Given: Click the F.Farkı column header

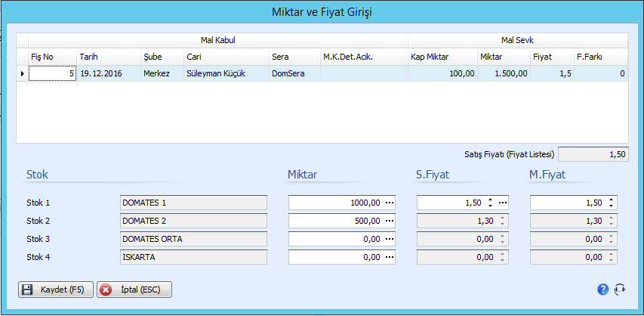Looking at the screenshot, I should pos(601,57).
